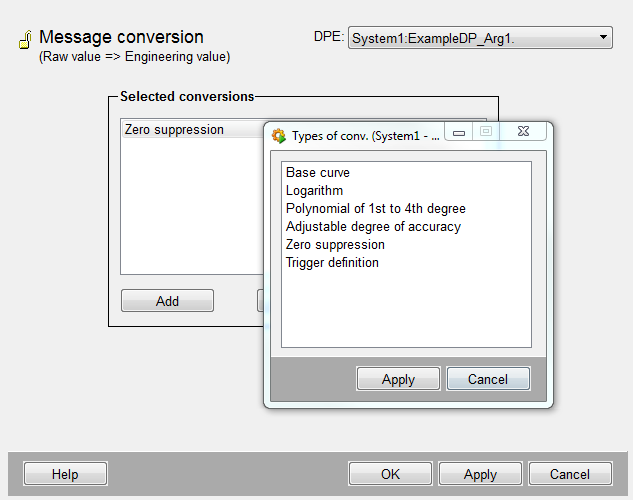The height and width of the screenshot is (500, 633).
Task: Select Trigger definition conversion type
Action: 332,263
